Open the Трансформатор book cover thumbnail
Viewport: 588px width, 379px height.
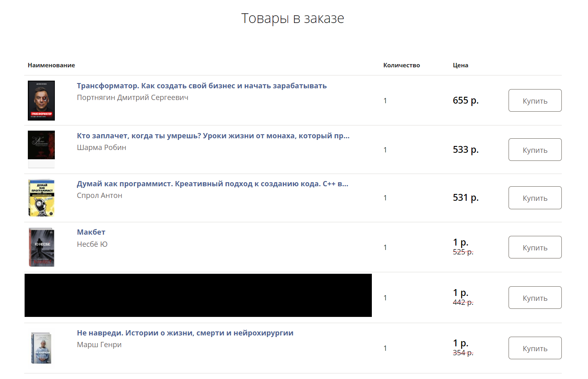41,100
